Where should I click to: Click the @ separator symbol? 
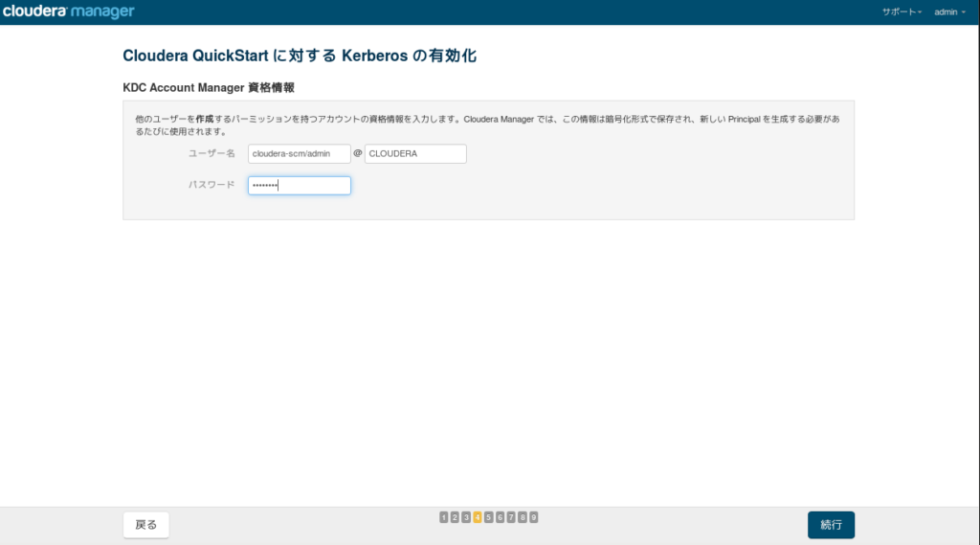pos(358,152)
